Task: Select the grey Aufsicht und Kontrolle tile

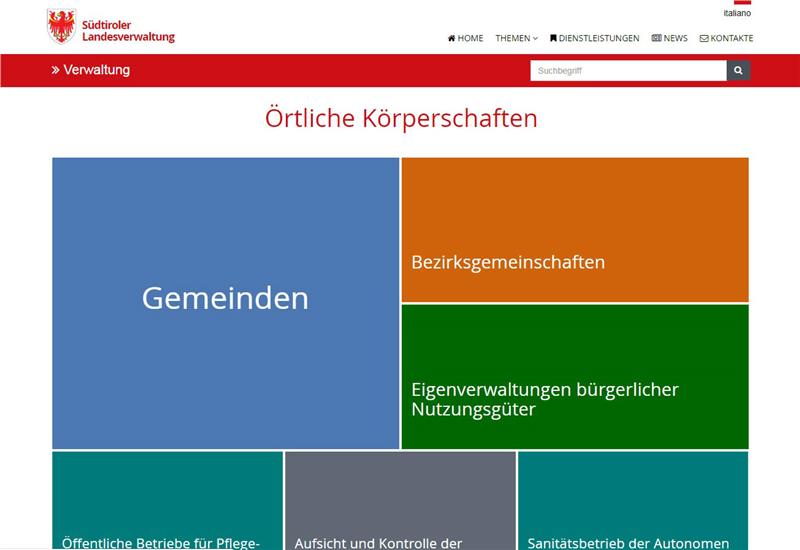Action: pyautogui.click(x=400, y=500)
